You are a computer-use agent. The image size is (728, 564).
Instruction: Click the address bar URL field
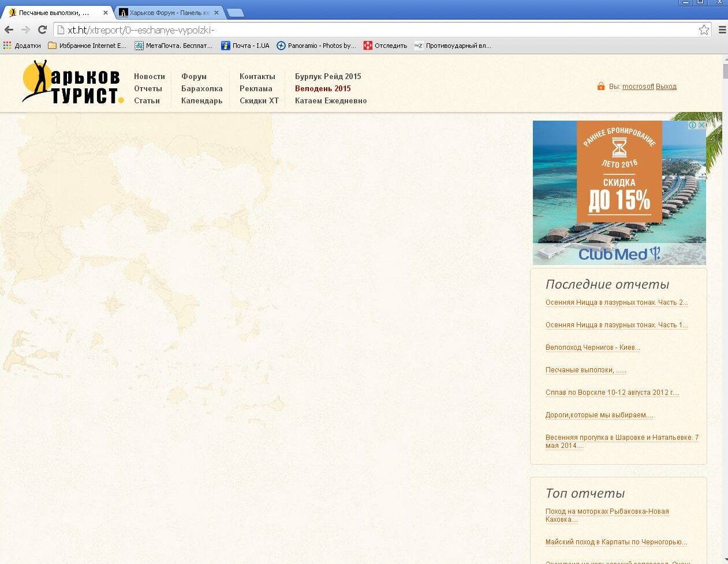coord(375,30)
